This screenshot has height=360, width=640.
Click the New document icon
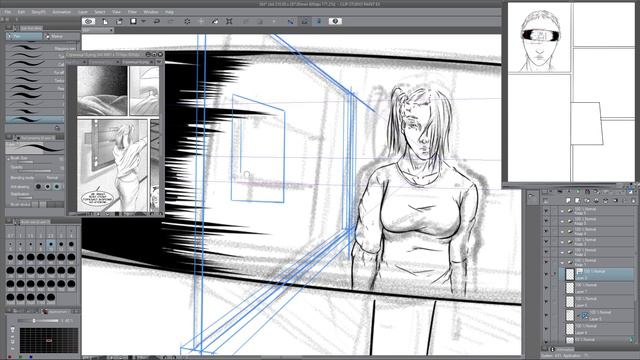click(105, 21)
